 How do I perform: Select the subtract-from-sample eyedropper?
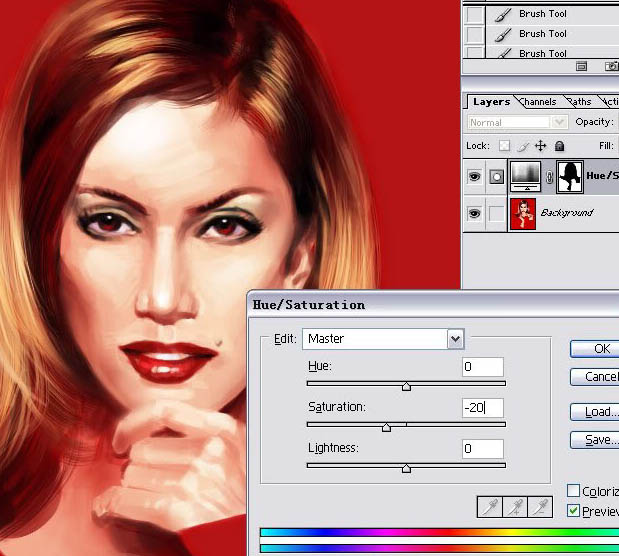(x=540, y=507)
